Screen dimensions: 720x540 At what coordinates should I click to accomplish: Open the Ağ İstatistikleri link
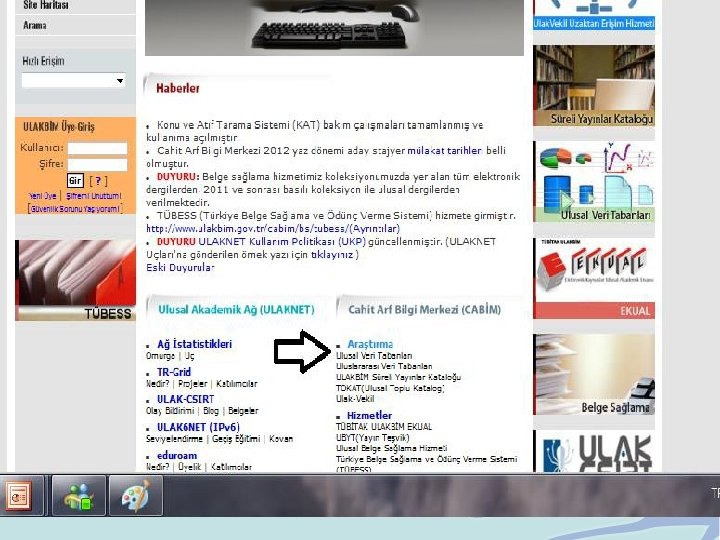coord(194,344)
